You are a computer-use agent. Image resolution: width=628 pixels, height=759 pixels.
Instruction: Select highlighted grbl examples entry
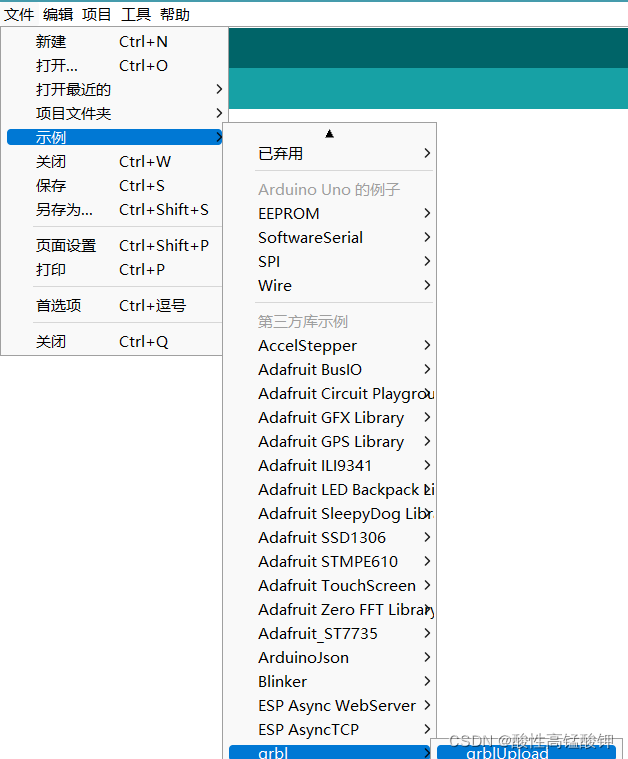[x=331, y=752]
